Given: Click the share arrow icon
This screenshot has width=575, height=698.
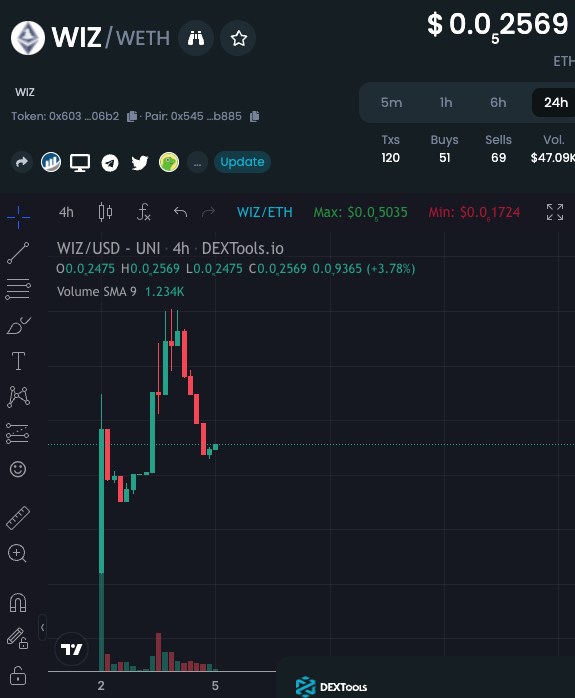Looking at the screenshot, I should coord(22,162).
